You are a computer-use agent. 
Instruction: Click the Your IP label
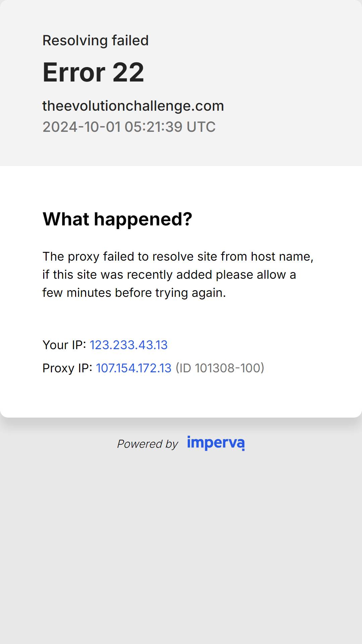tap(64, 345)
